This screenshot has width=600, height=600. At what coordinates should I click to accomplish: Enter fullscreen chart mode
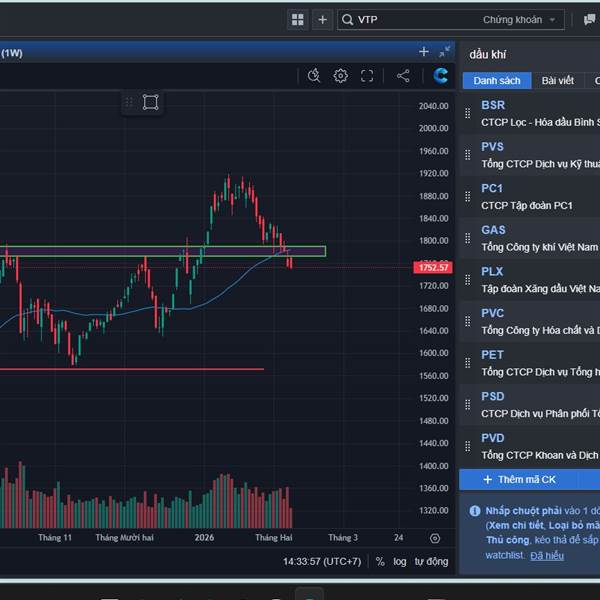[367, 75]
